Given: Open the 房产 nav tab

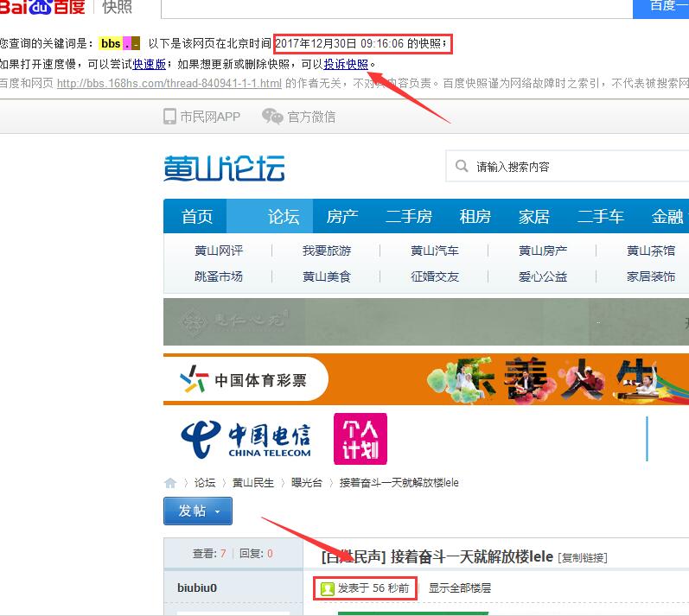Looking at the screenshot, I should point(341,217).
